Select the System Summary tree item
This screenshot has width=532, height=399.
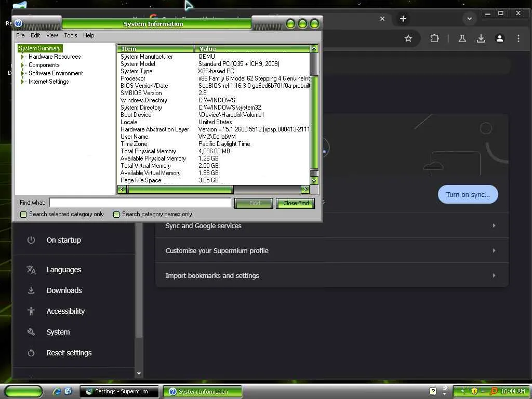coord(39,48)
